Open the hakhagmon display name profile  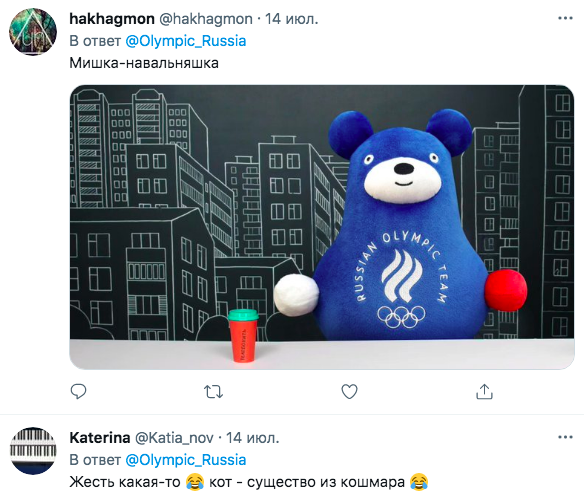click(x=112, y=19)
